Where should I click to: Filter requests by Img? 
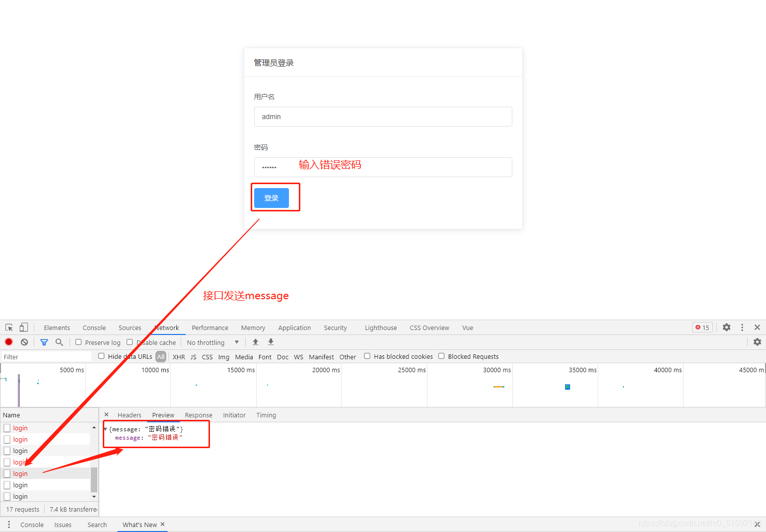[224, 357]
